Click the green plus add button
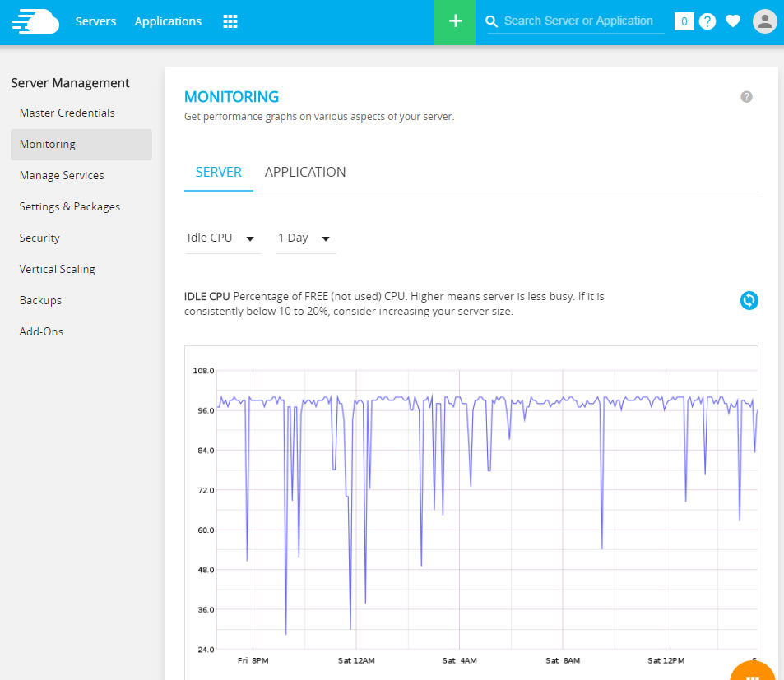This screenshot has height=680, width=784. (454, 22)
